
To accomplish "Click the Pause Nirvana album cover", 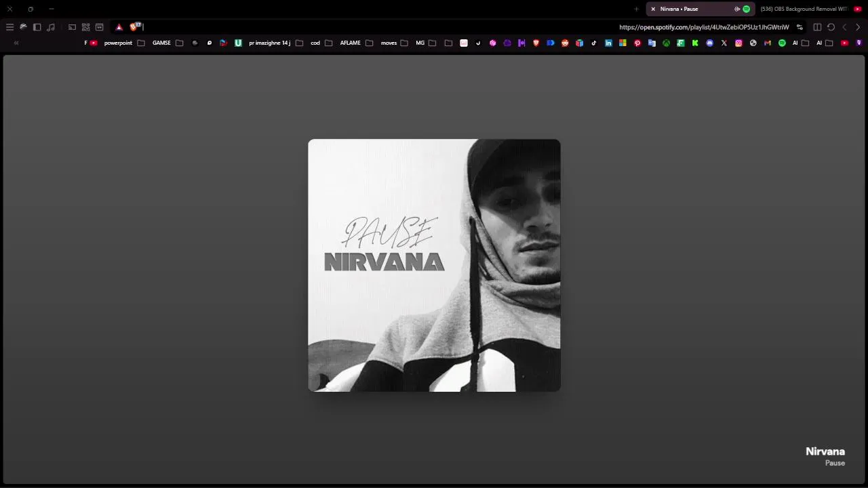I will (x=434, y=265).
